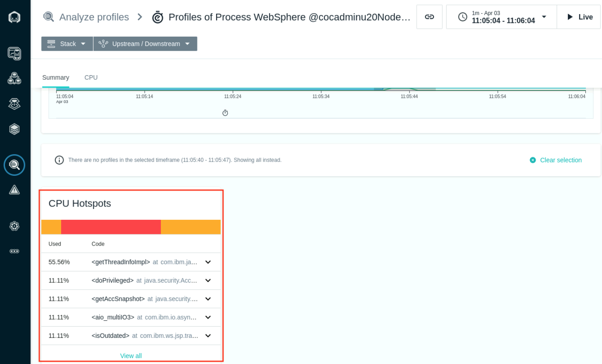Screen dimensions: 602x364
Task: Click the Live button
Action: (579, 17)
